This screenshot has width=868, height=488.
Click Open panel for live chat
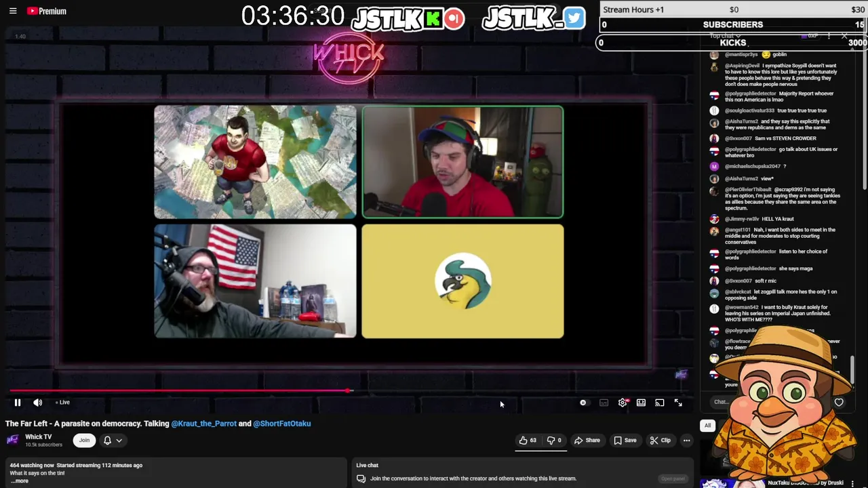[673, 479]
